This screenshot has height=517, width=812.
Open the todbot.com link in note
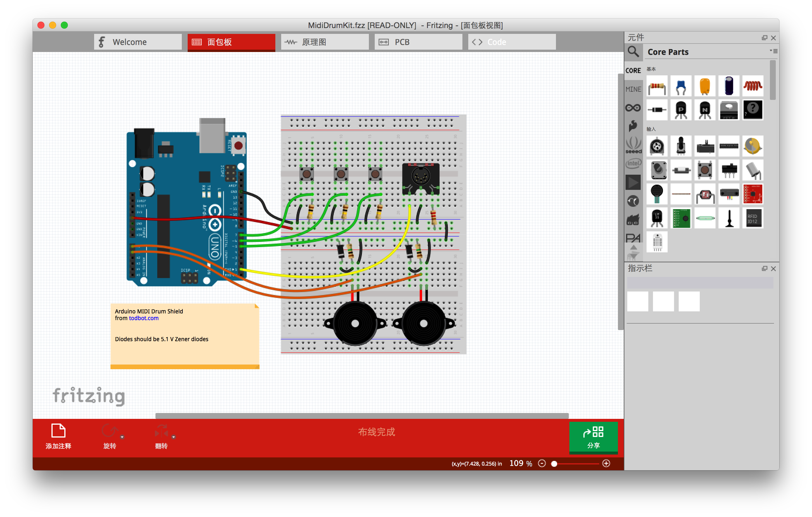[144, 318]
